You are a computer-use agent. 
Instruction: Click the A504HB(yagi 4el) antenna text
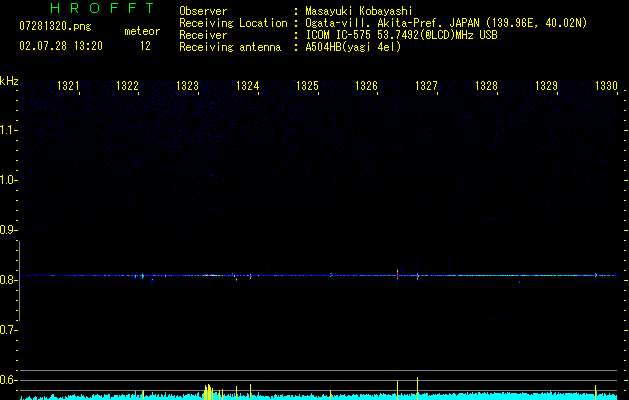click(353, 47)
